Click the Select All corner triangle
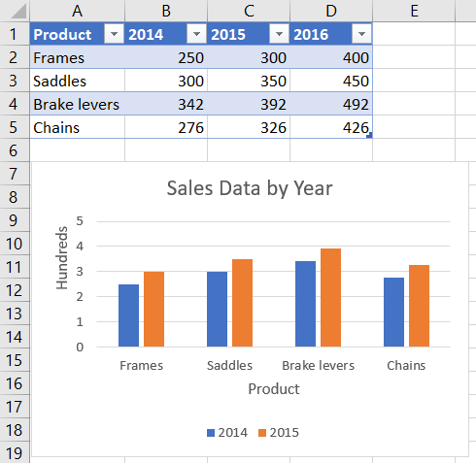Image resolution: width=476 pixels, height=463 pixels. [18, 12]
